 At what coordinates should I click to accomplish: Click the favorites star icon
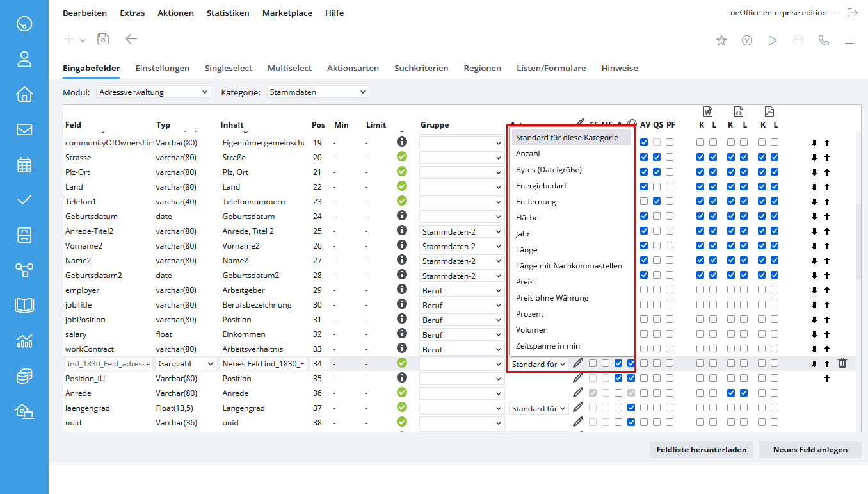[721, 40]
